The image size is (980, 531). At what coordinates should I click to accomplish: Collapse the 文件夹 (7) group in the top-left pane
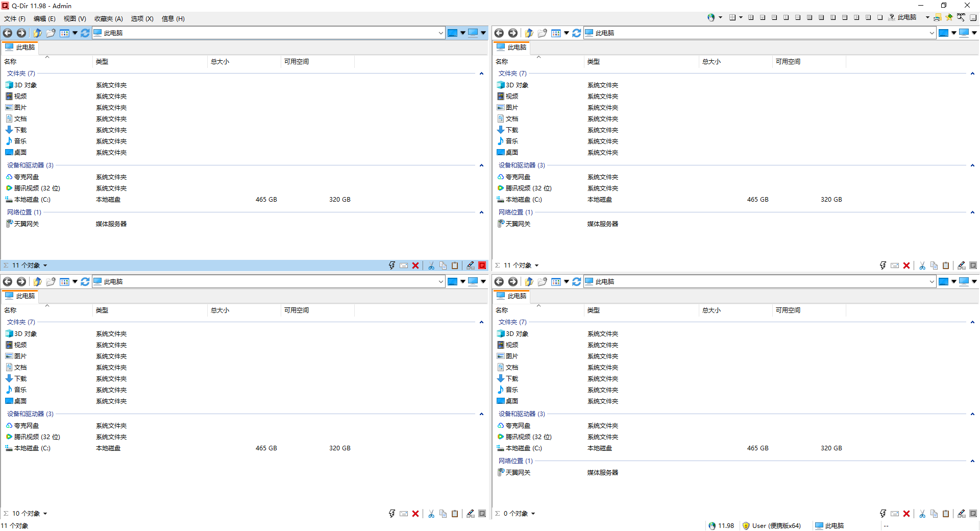point(481,74)
